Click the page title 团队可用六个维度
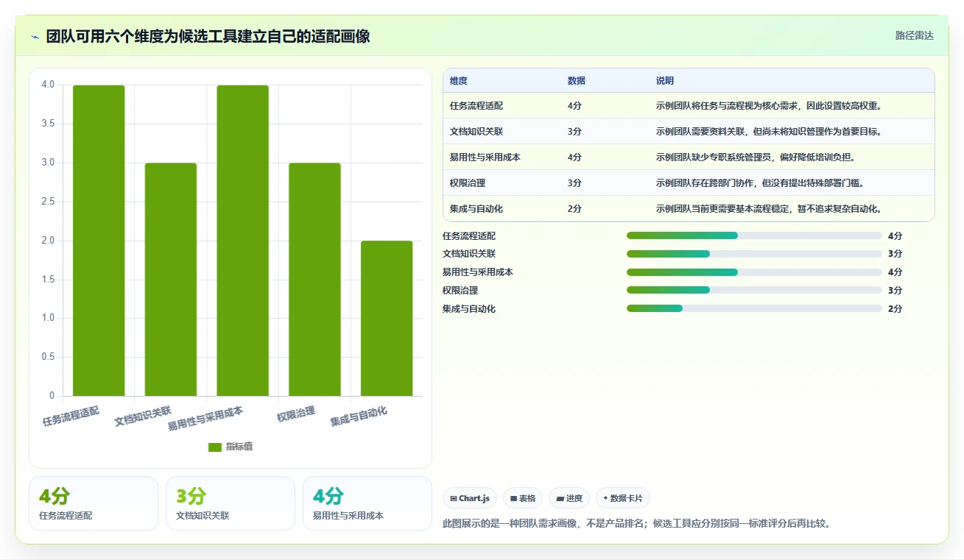The height and width of the screenshot is (560, 964). point(208,37)
